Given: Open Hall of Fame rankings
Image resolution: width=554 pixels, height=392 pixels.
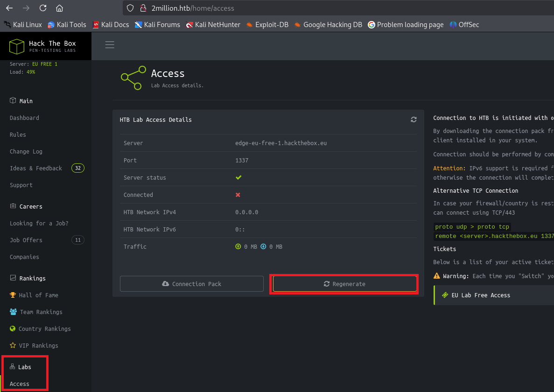Looking at the screenshot, I should pos(38,295).
